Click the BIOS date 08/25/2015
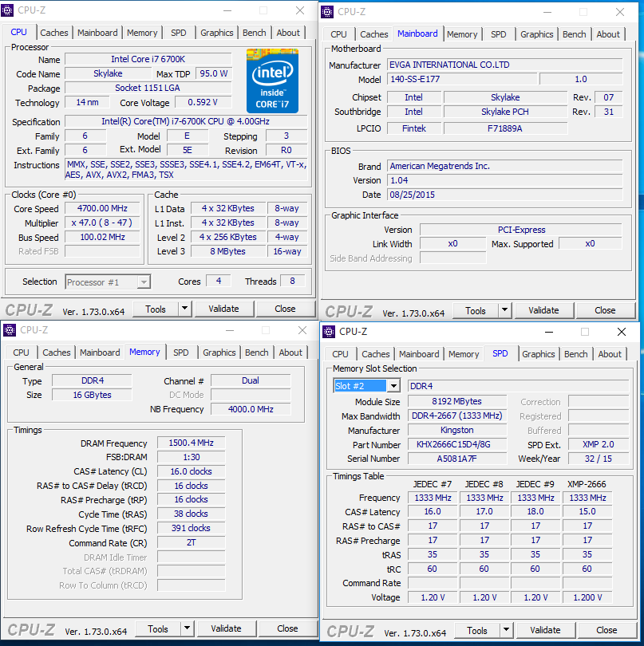This screenshot has width=644, height=646. pos(504,195)
